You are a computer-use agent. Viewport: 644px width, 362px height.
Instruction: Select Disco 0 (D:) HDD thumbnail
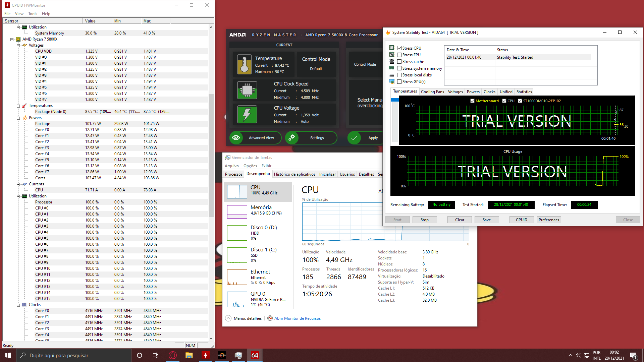(237, 233)
